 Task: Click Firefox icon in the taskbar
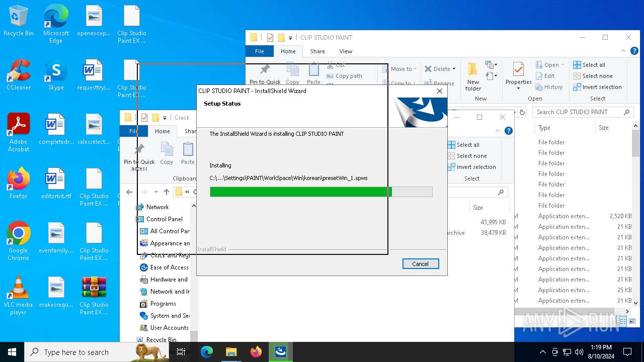point(256,352)
